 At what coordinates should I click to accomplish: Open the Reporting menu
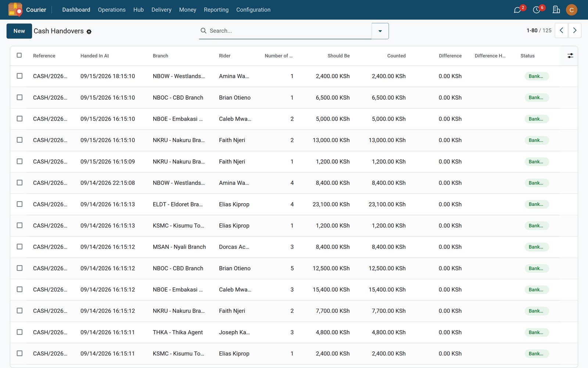(x=216, y=10)
